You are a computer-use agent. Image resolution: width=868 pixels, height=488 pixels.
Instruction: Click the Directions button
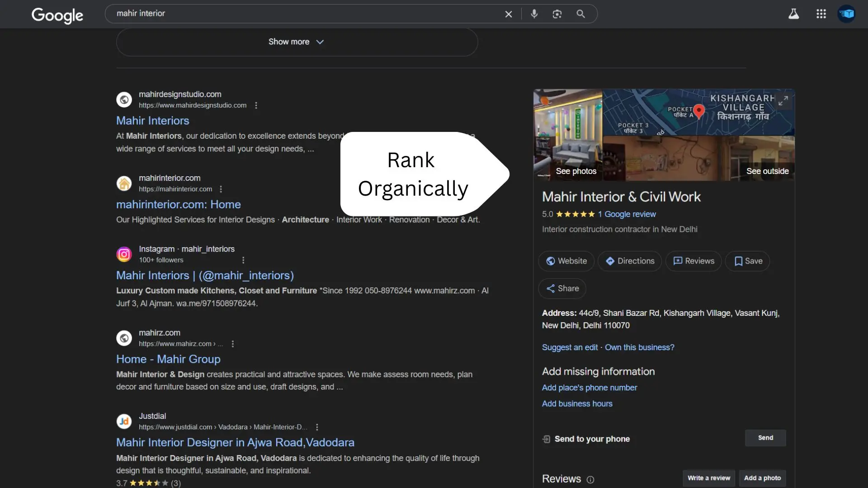coord(629,261)
